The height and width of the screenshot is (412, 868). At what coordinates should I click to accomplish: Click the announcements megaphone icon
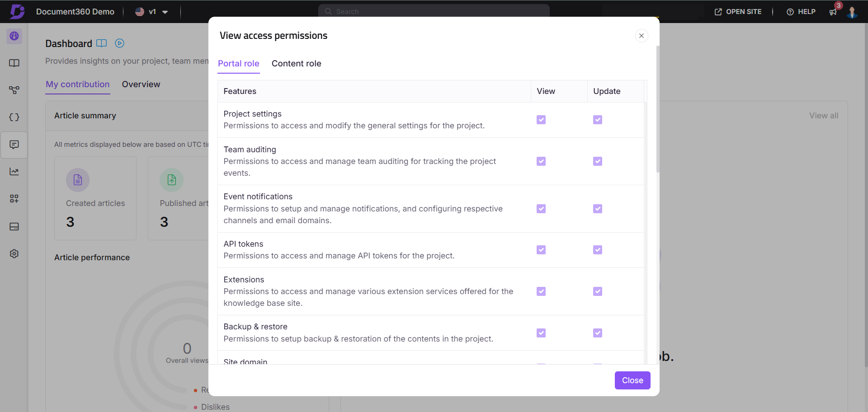coord(833,12)
